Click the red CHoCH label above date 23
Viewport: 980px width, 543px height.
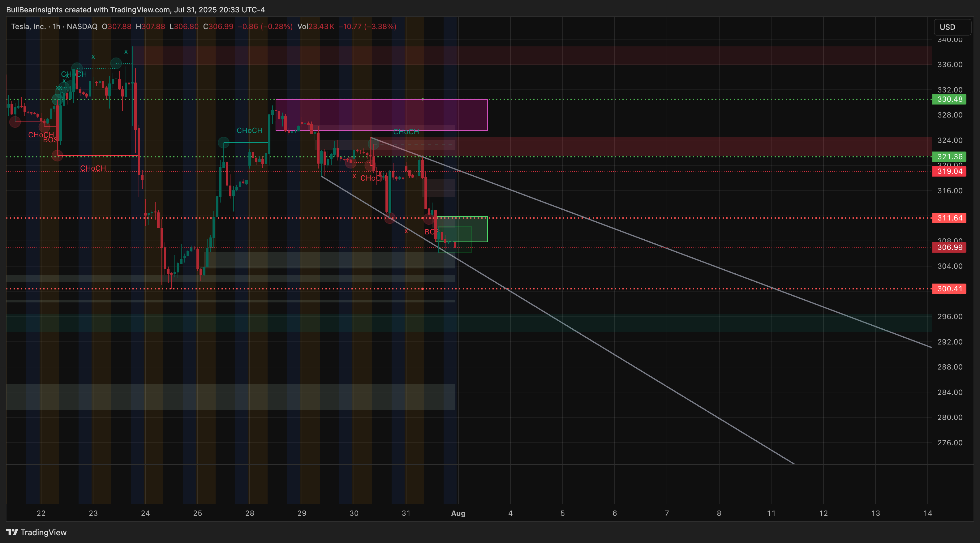coord(93,168)
